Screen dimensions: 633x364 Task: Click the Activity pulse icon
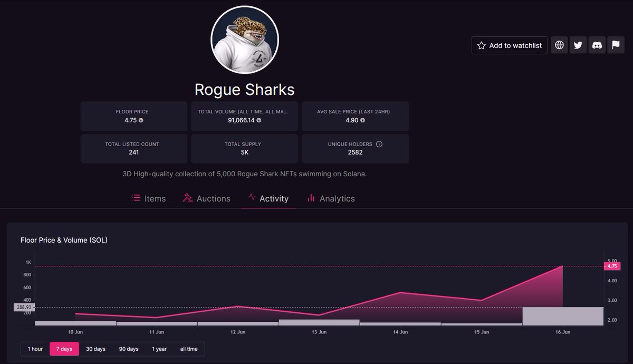(252, 198)
